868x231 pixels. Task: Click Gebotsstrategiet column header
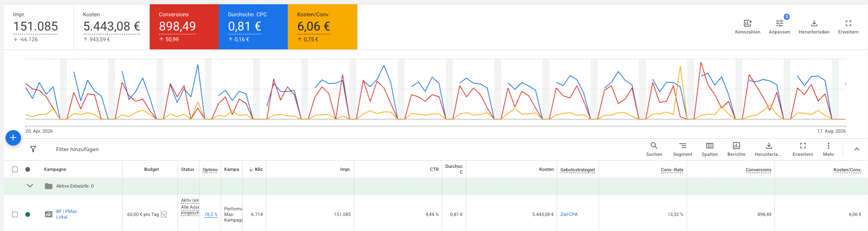[x=578, y=170]
